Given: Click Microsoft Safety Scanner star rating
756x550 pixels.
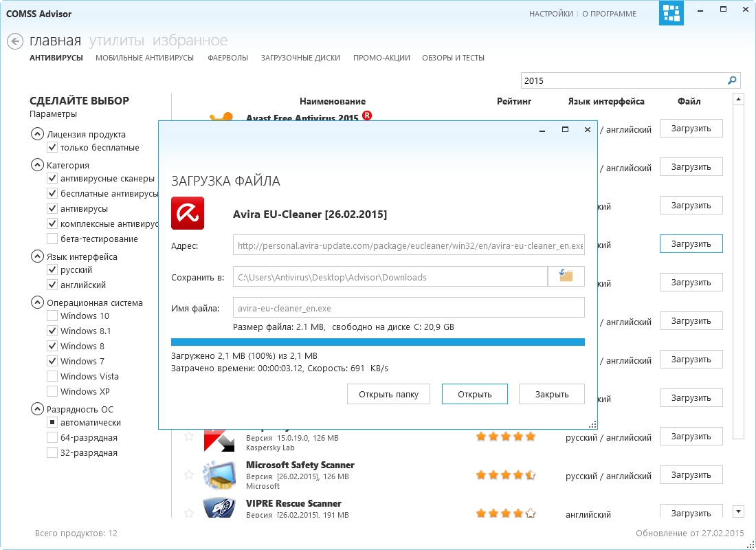Looking at the screenshot, I should tap(506, 475).
